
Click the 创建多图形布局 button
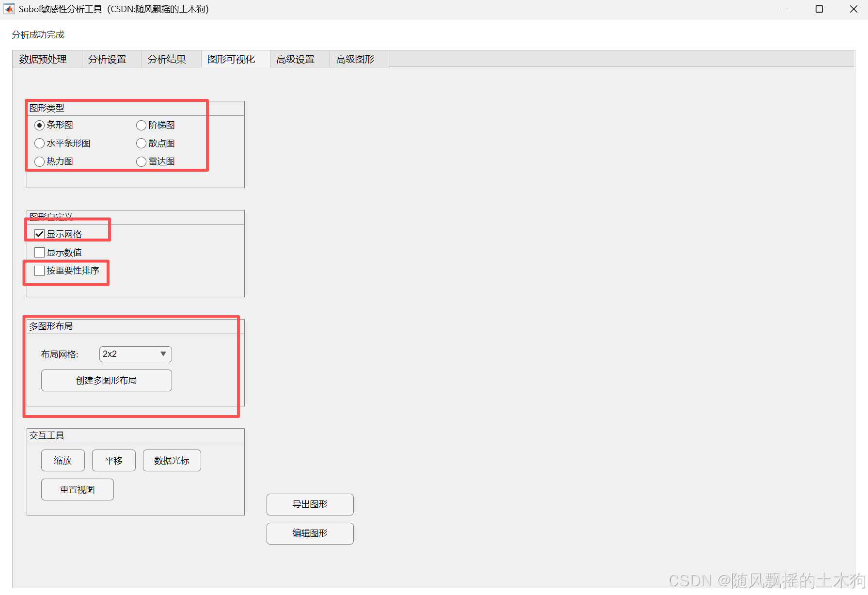(x=107, y=381)
